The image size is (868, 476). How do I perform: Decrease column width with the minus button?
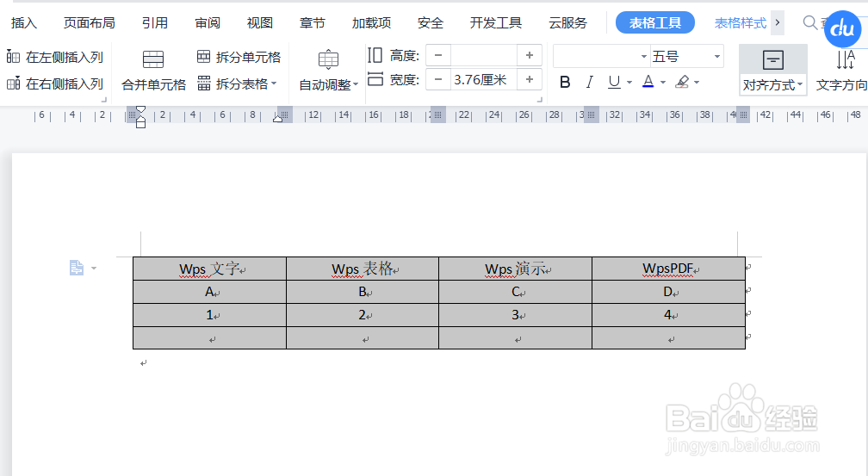438,80
